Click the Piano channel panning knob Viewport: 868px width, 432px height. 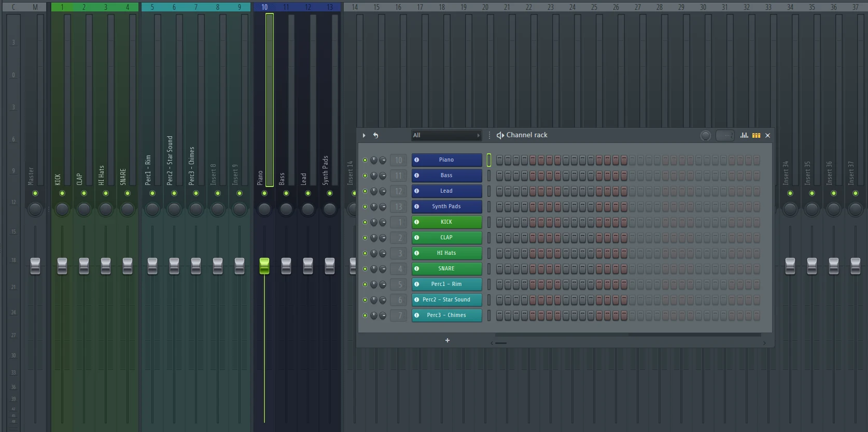click(373, 160)
